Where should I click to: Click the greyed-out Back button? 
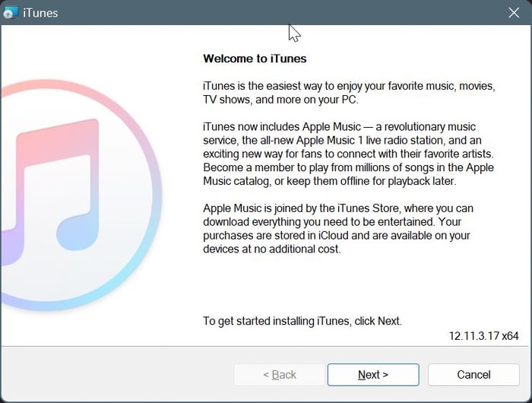click(280, 374)
